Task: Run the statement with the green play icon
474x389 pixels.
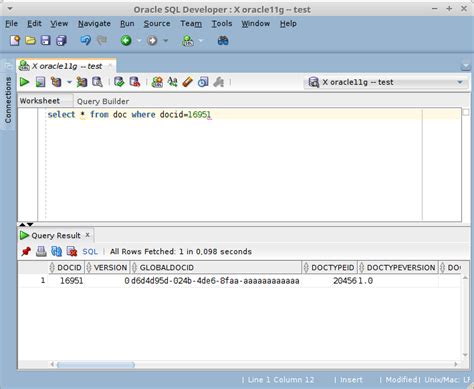Action: click(x=24, y=82)
